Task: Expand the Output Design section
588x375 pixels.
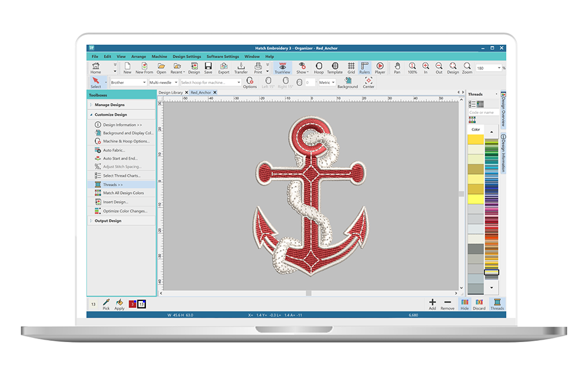Action: pos(108,221)
